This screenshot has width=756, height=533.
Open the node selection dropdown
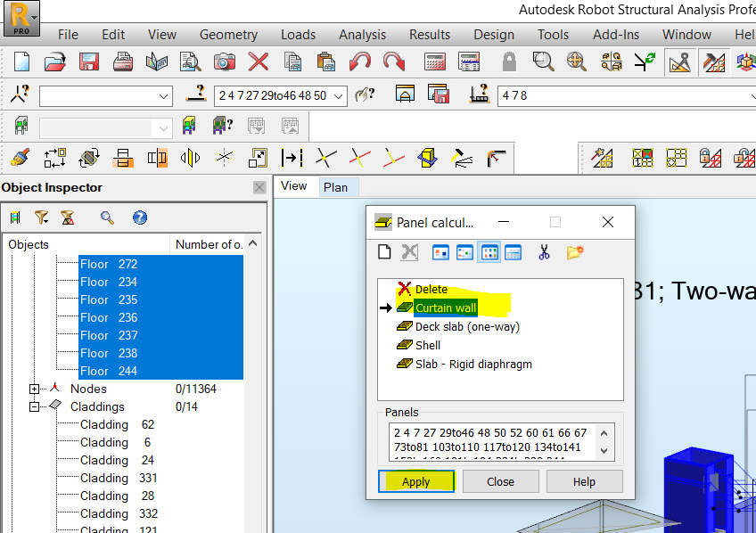(163, 96)
